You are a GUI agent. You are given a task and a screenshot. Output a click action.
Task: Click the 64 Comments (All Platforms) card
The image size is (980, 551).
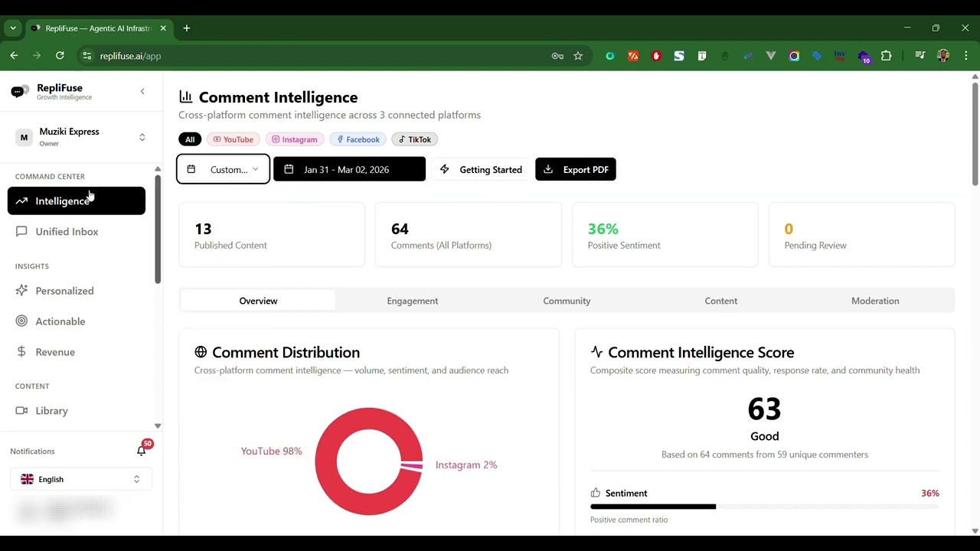coord(469,235)
